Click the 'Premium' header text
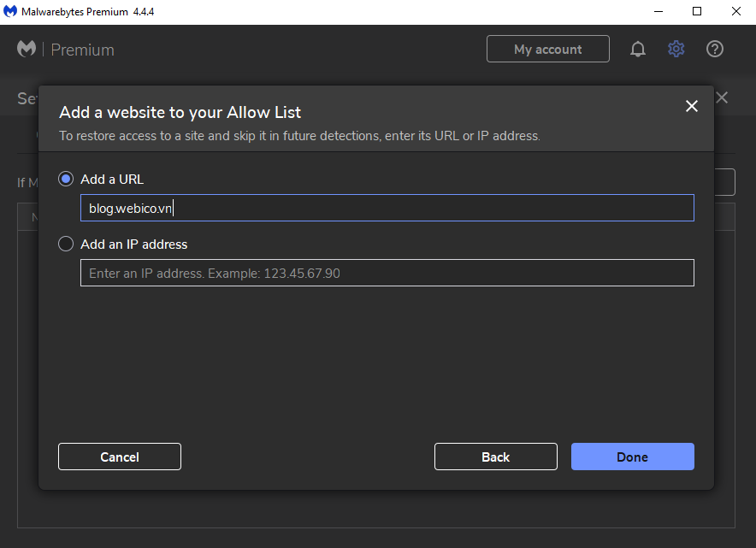Image resolution: width=756 pixels, height=548 pixels. [82, 50]
